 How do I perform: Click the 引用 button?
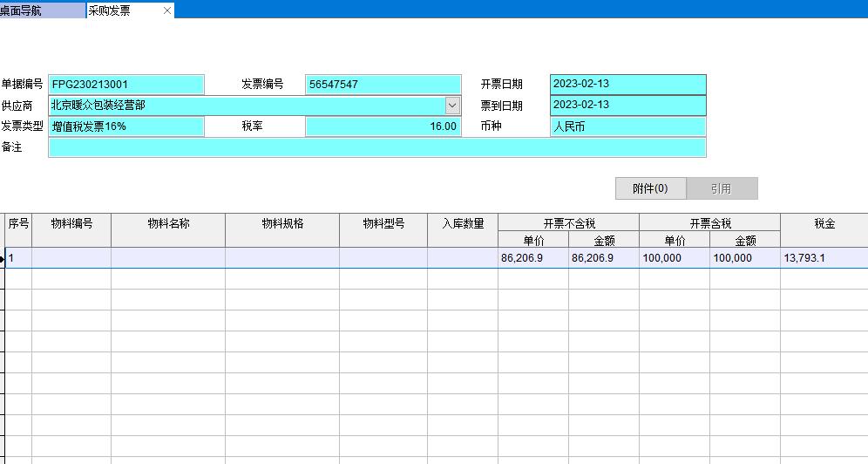722,188
